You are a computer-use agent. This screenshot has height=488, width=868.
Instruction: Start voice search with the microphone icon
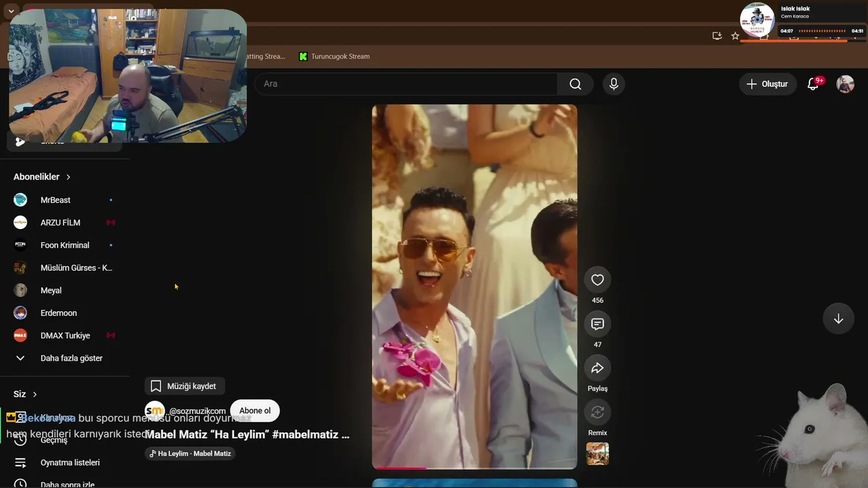click(614, 84)
